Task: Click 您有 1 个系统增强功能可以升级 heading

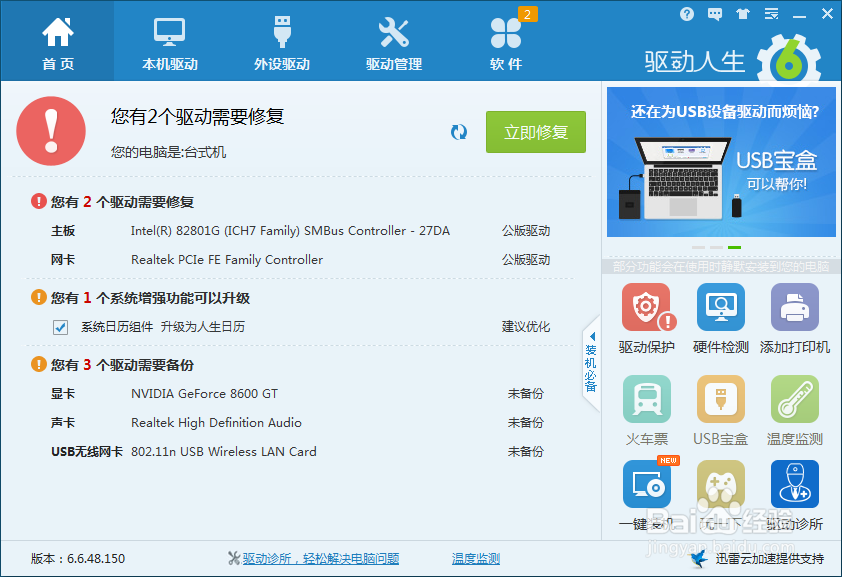Action: pos(150,298)
